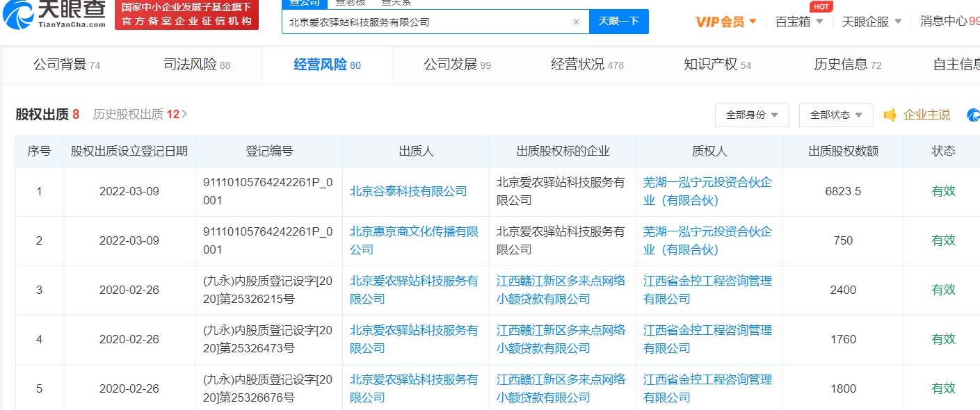Open 历史股权出质 12 link

pos(140,114)
